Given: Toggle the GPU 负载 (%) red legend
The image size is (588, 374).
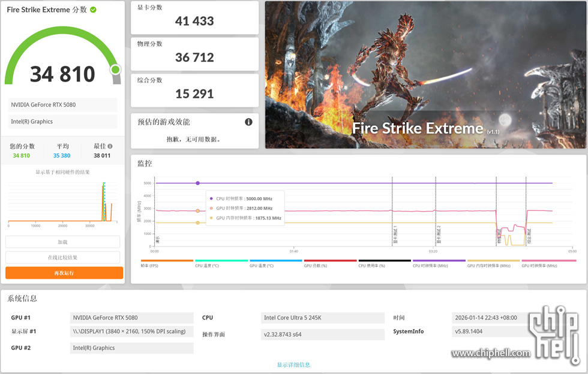Looking at the screenshot, I should (330, 264).
